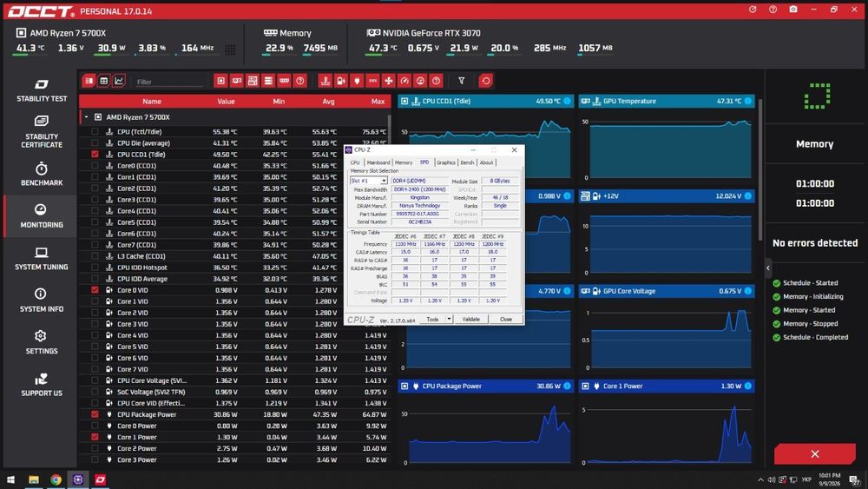Sort the sensor table by Min column

point(279,102)
